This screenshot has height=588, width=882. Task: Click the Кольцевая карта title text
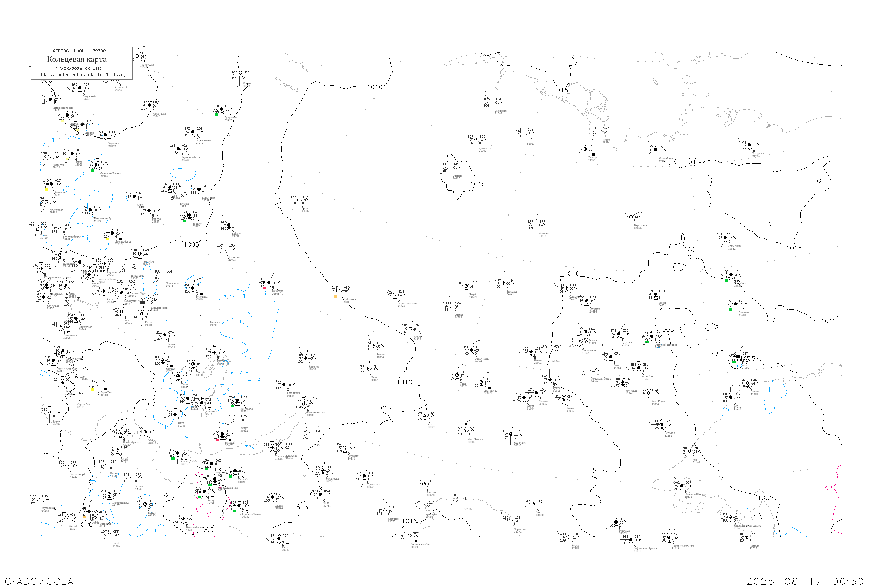[x=77, y=59]
